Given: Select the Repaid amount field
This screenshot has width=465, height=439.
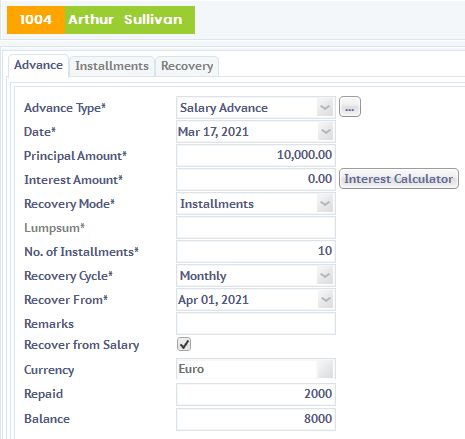Looking at the screenshot, I should (256, 394).
